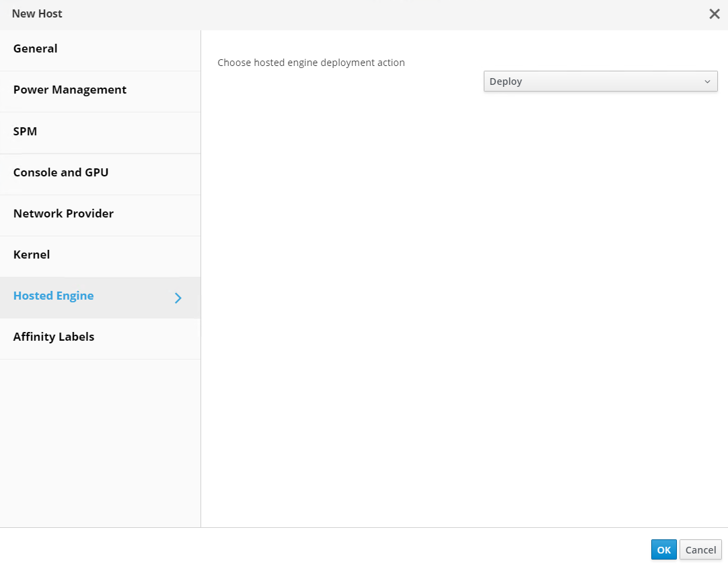Screen dimensions: 728x571
Task: Go to Console and GPU settings
Action: pos(61,172)
